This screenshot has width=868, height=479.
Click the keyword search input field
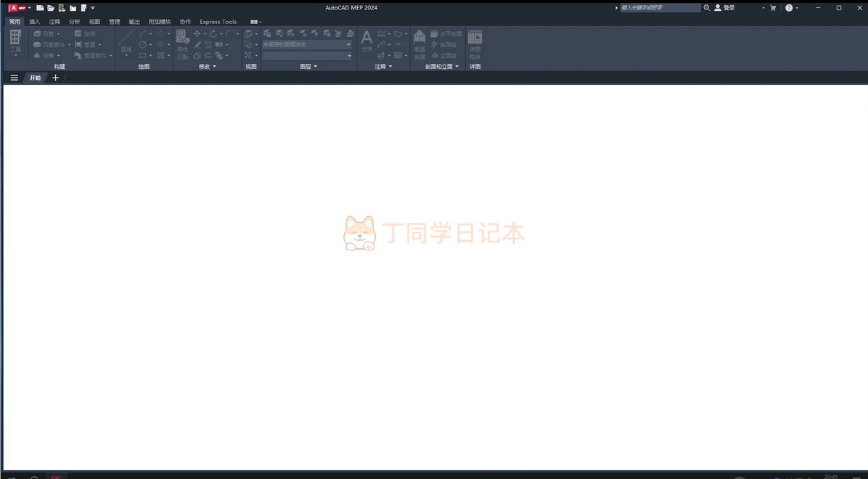[x=659, y=8]
